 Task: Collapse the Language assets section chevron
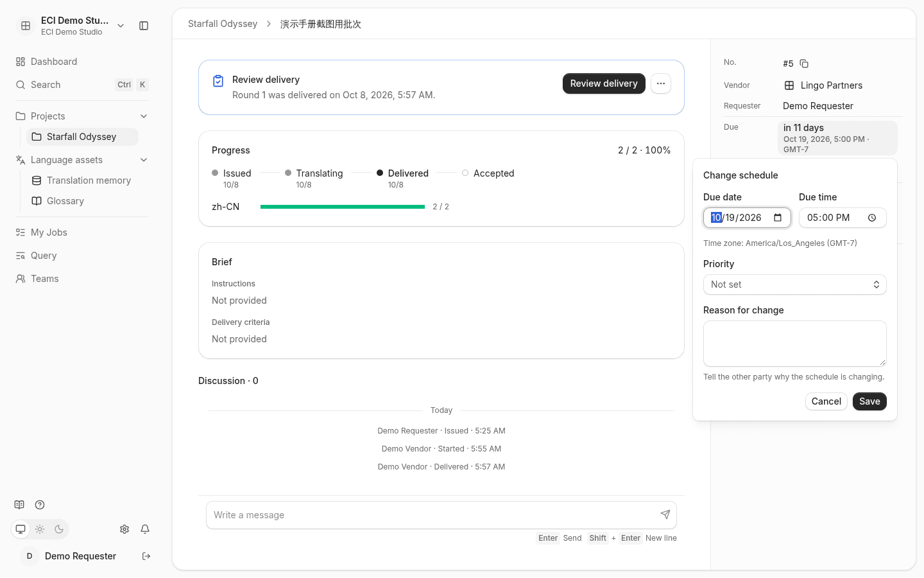tap(144, 160)
